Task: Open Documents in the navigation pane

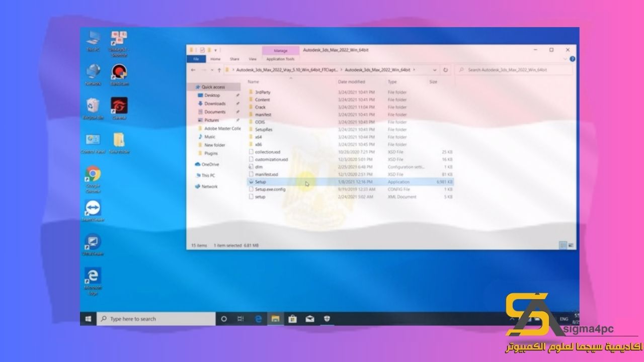Action: (215, 112)
